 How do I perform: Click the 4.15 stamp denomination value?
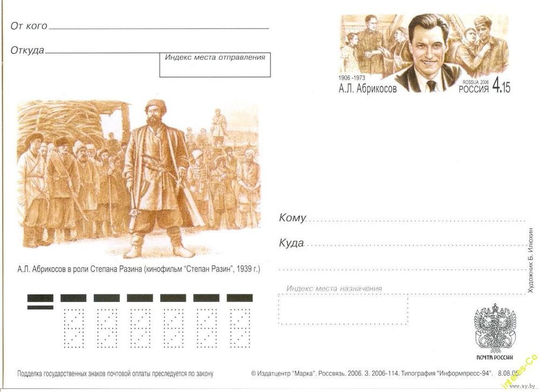pos(501,85)
